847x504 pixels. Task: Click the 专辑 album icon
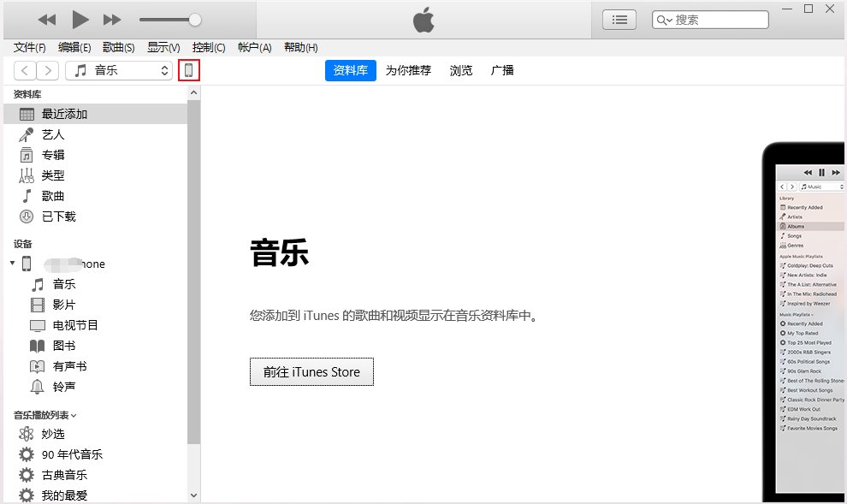point(26,155)
